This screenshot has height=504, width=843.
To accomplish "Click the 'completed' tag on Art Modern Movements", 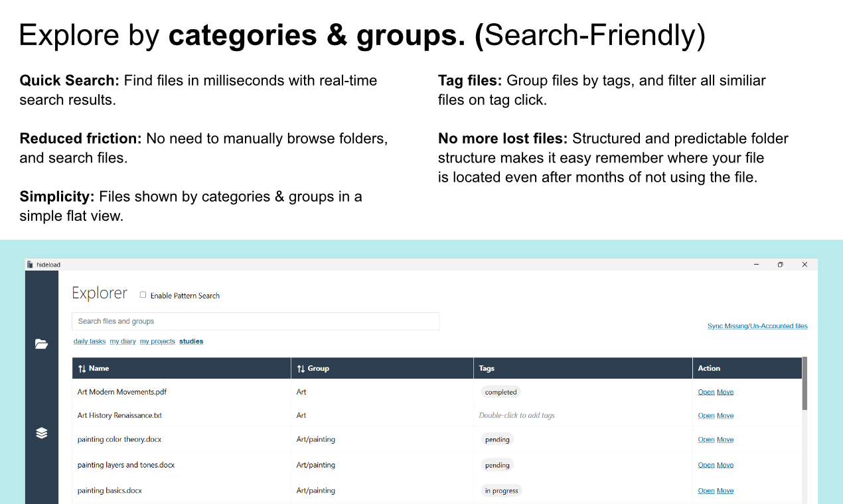I will tap(500, 392).
